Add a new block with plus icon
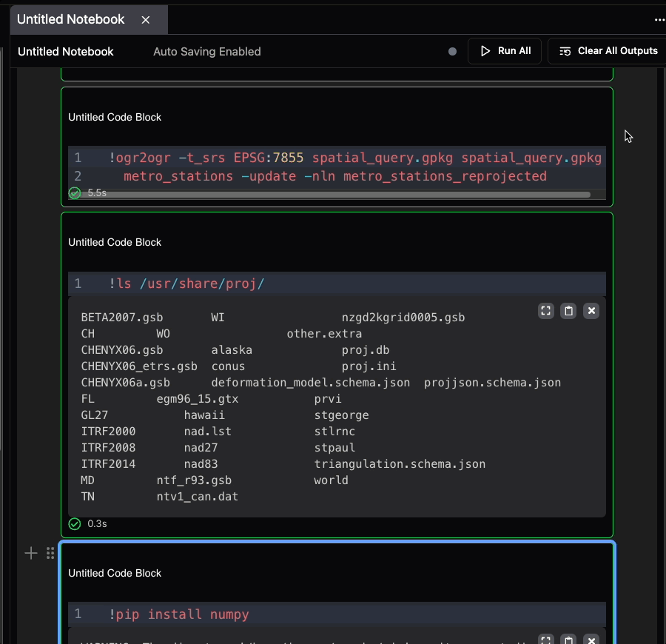 tap(30, 553)
